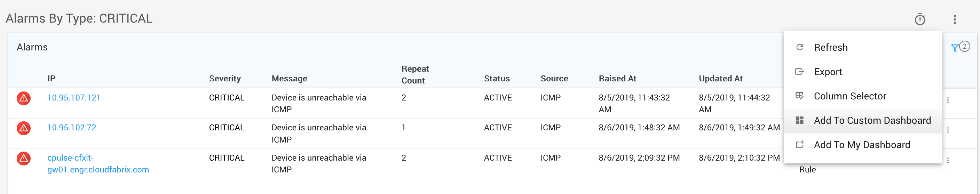This screenshot has width=980, height=194.
Task: Sort by the Raised At column header
Action: point(617,78)
